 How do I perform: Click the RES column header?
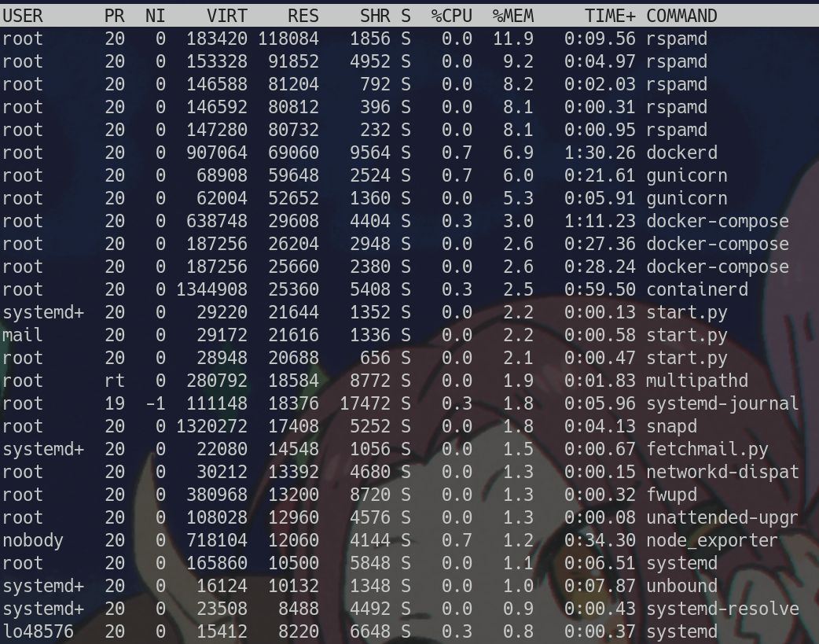303,17
